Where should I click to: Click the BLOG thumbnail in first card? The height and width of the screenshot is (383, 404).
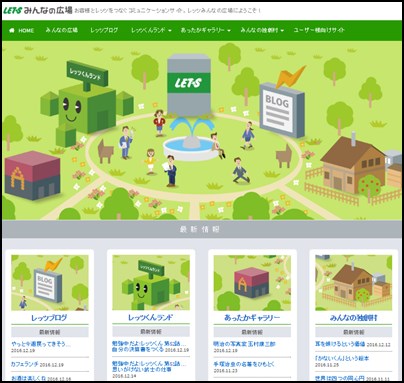point(50,283)
